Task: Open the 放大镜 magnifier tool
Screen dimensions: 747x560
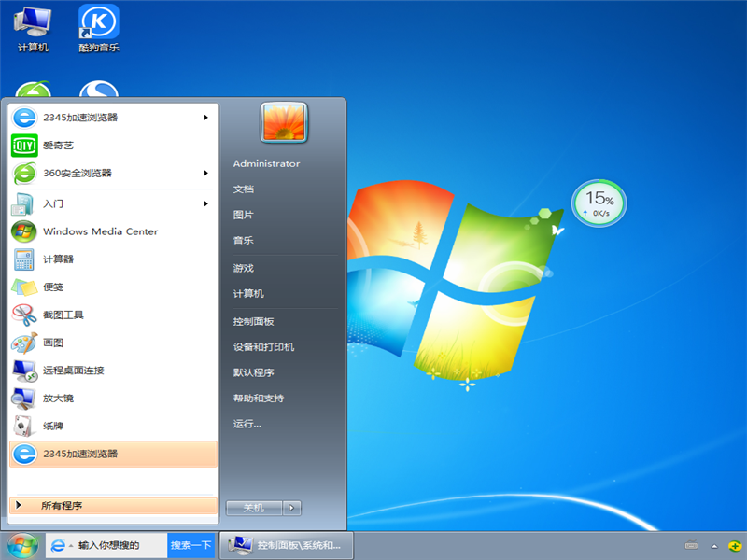Action: click(56, 399)
